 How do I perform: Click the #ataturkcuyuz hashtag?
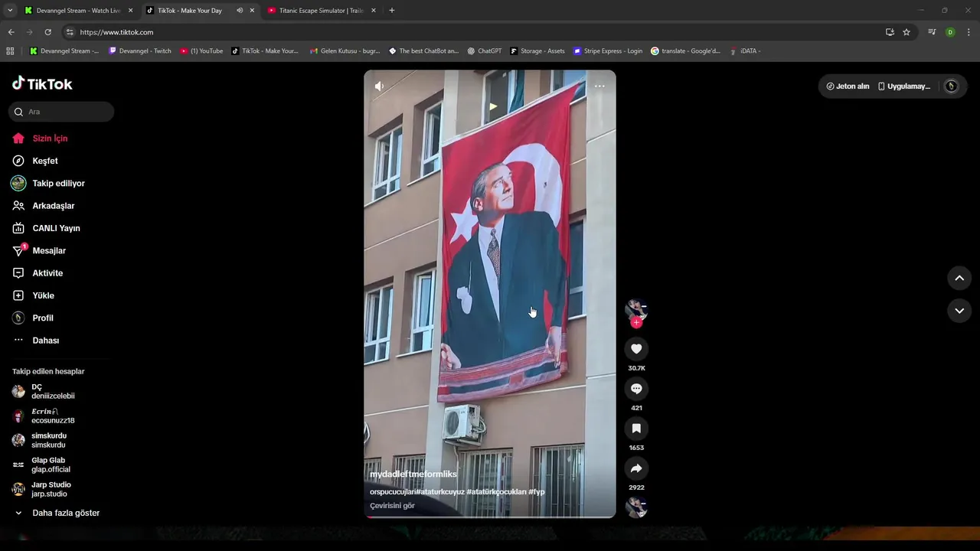(440, 492)
